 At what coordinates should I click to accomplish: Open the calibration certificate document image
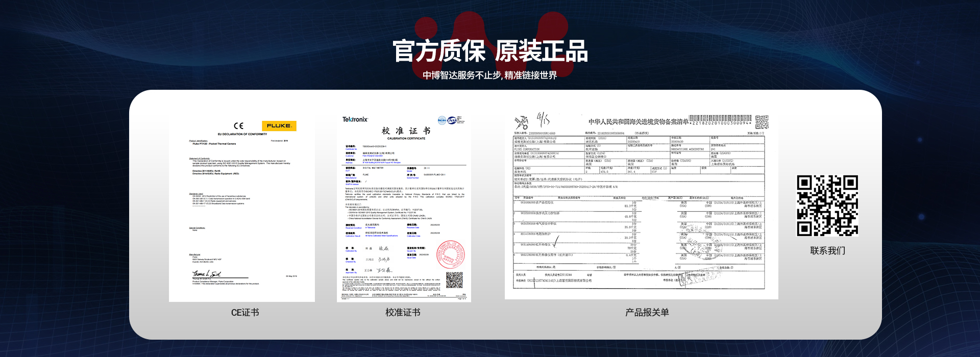point(404,209)
